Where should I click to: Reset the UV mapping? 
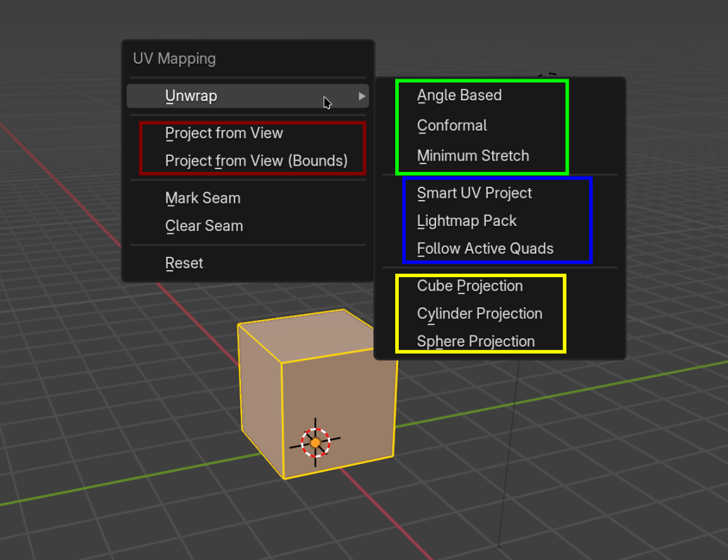point(184,263)
